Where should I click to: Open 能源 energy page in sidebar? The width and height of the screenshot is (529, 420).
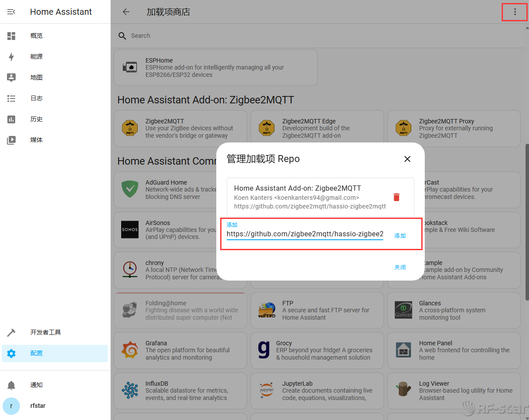click(x=36, y=57)
